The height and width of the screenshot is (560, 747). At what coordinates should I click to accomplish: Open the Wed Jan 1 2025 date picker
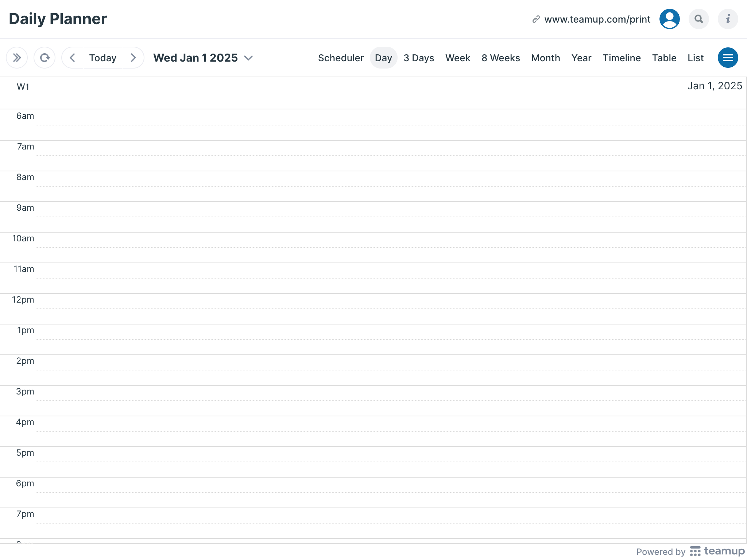pyautogui.click(x=203, y=58)
